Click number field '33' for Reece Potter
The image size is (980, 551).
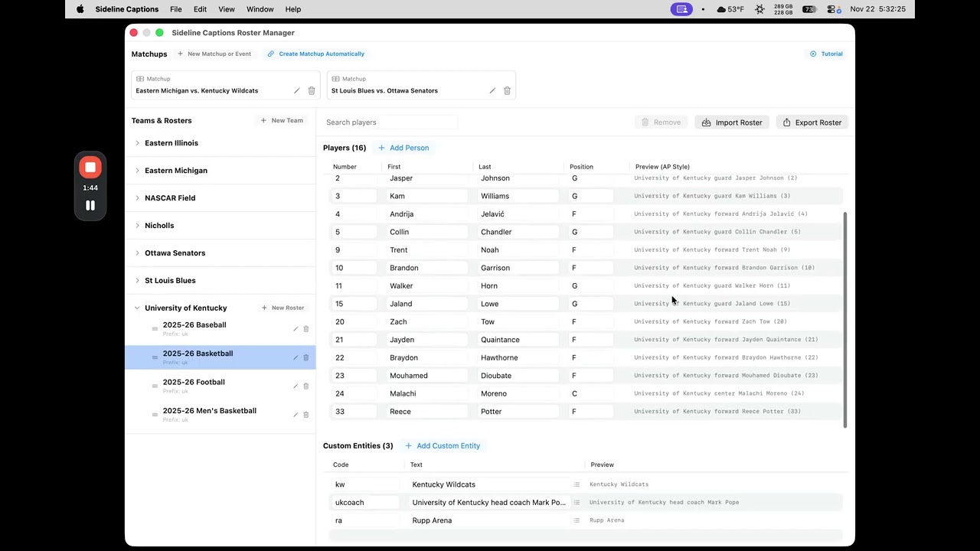coord(354,412)
